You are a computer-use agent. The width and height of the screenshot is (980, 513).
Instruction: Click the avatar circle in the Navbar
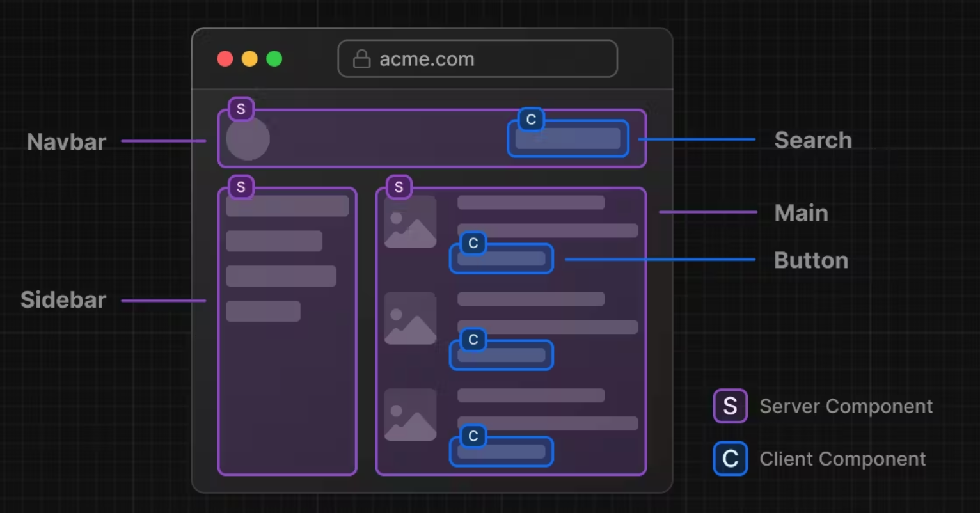pos(248,138)
